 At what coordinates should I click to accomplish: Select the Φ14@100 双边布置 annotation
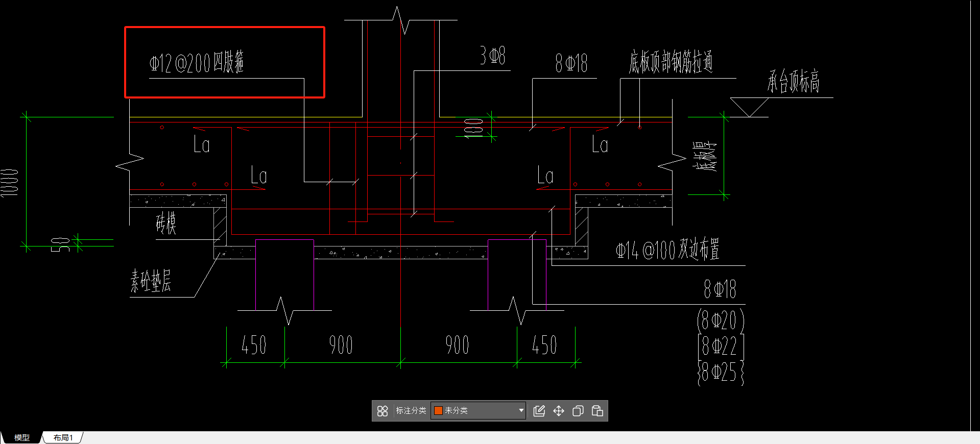coord(667,250)
